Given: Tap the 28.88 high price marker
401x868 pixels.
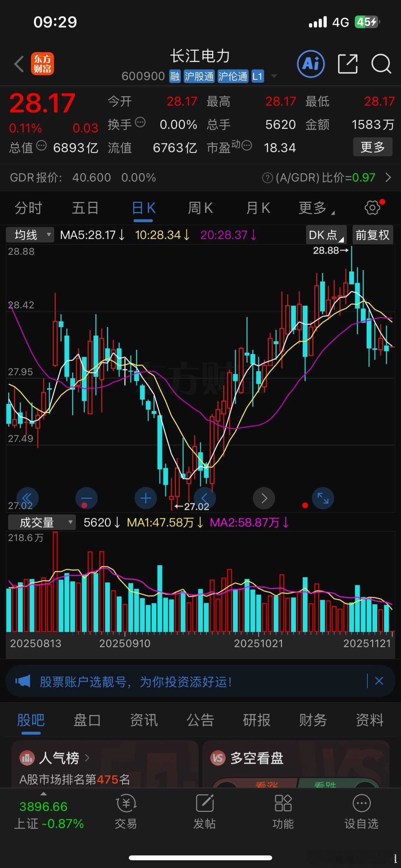Looking at the screenshot, I should 330,250.
